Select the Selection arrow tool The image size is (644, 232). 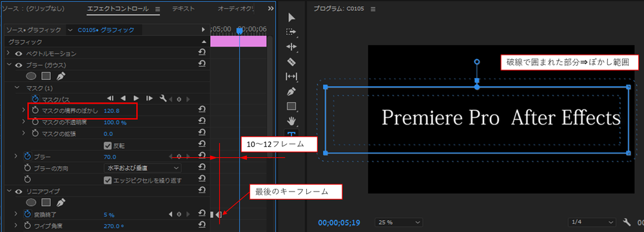(x=291, y=17)
